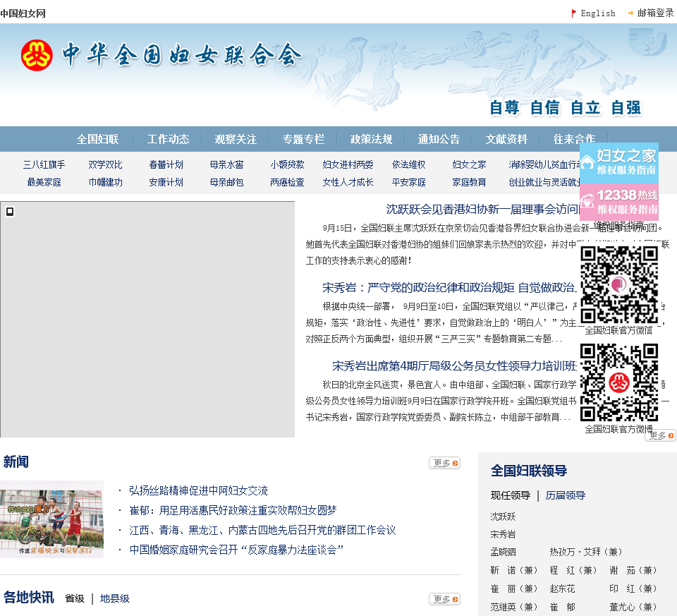Go to 巾帼建功 page
Image resolution: width=677 pixels, height=616 pixels.
[x=105, y=182]
